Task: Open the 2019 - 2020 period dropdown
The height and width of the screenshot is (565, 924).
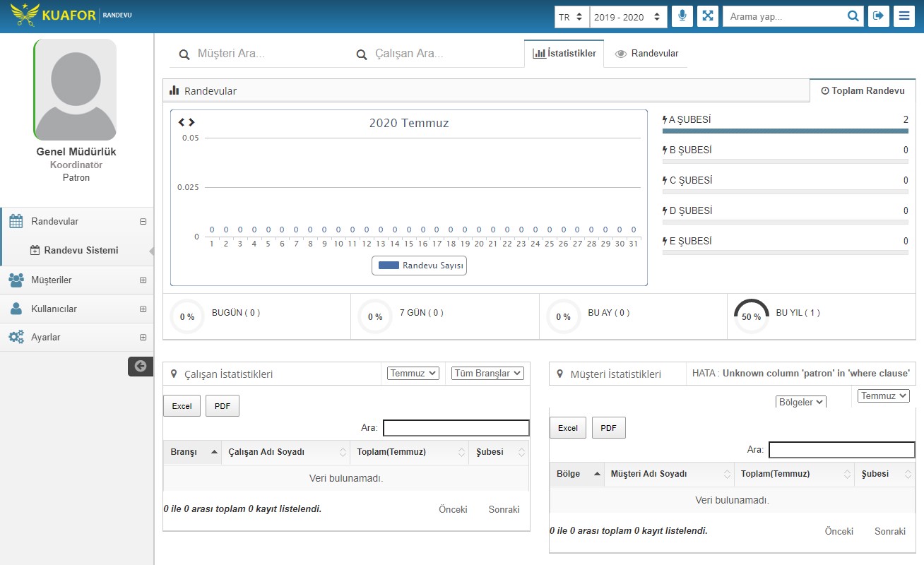Action: pyautogui.click(x=628, y=16)
